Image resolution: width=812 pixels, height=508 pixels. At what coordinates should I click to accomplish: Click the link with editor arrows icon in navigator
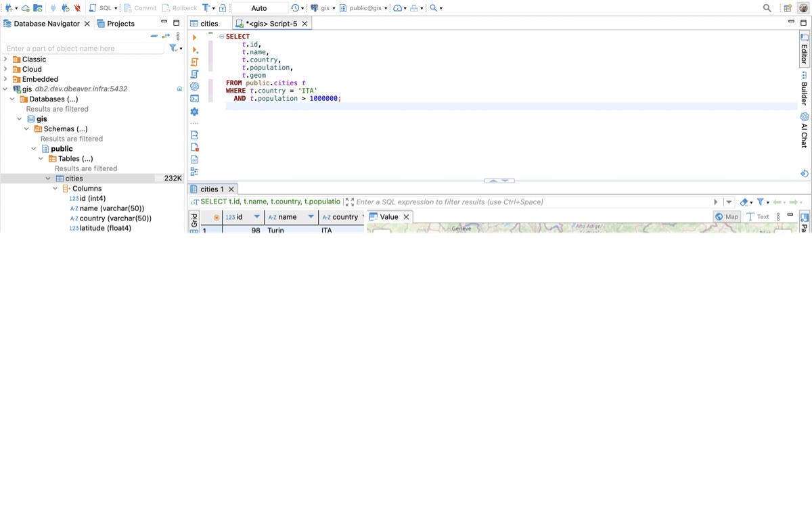click(x=166, y=36)
